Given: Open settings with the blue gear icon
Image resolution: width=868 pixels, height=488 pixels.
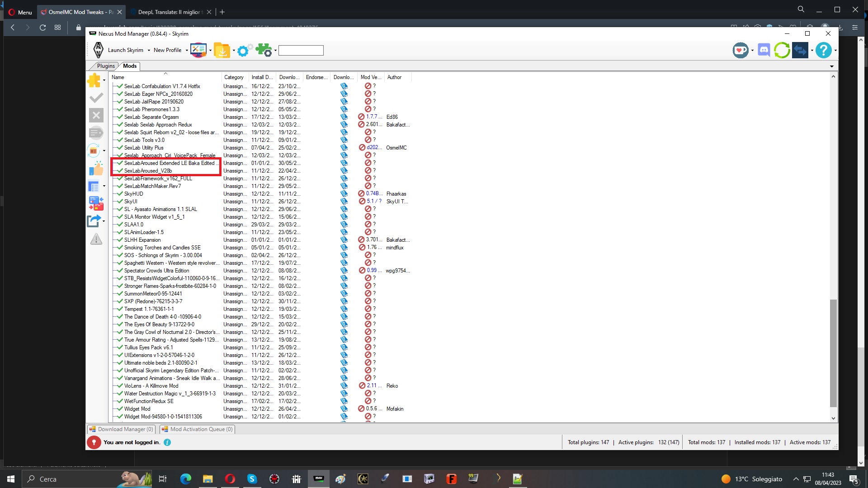Looking at the screenshot, I should pos(244,50).
